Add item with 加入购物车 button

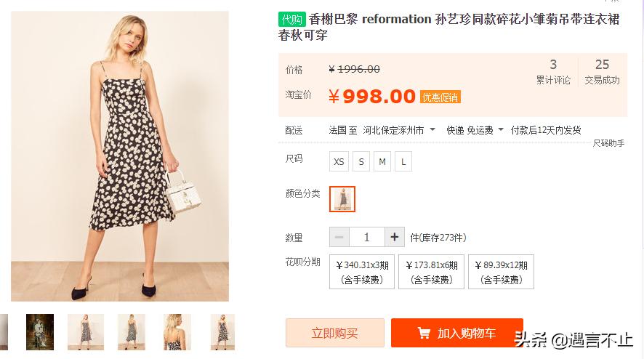pos(456,333)
